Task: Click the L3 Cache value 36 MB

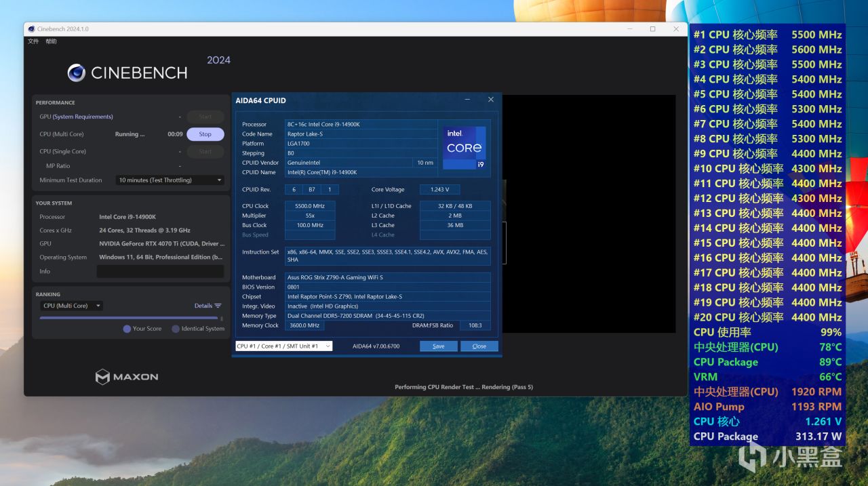Action: [455, 225]
